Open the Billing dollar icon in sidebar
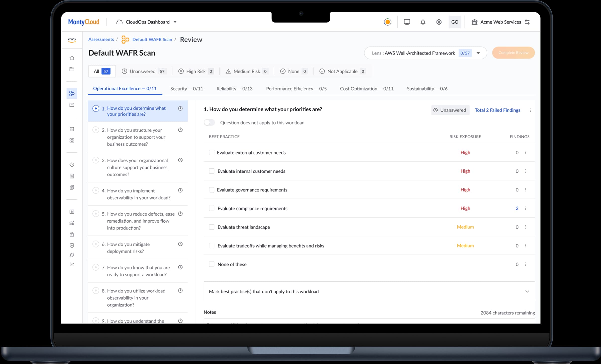 tap(72, 212)
